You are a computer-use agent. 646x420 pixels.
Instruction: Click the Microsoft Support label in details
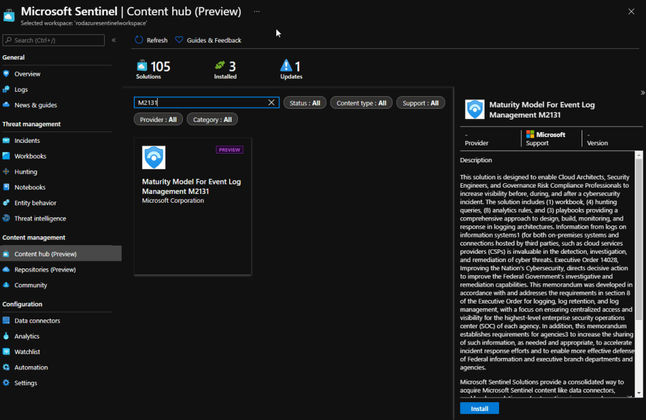(x=545, y=138)
